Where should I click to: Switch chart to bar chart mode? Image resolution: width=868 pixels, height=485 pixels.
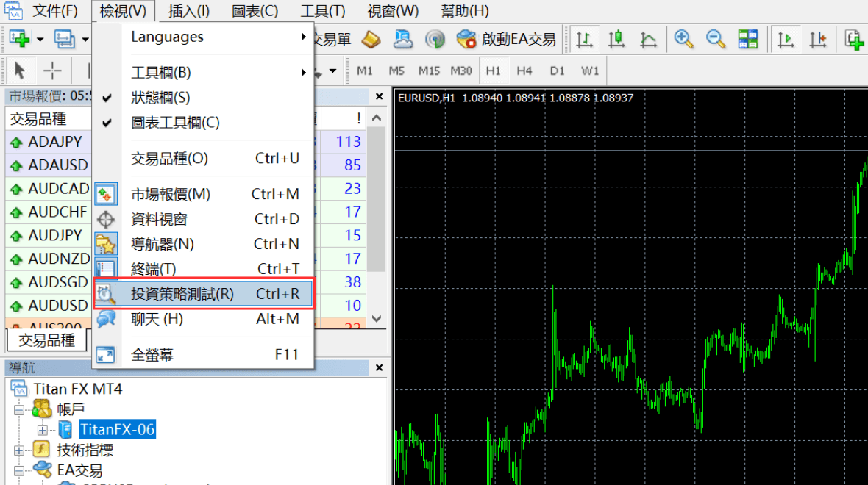[585, 39]
